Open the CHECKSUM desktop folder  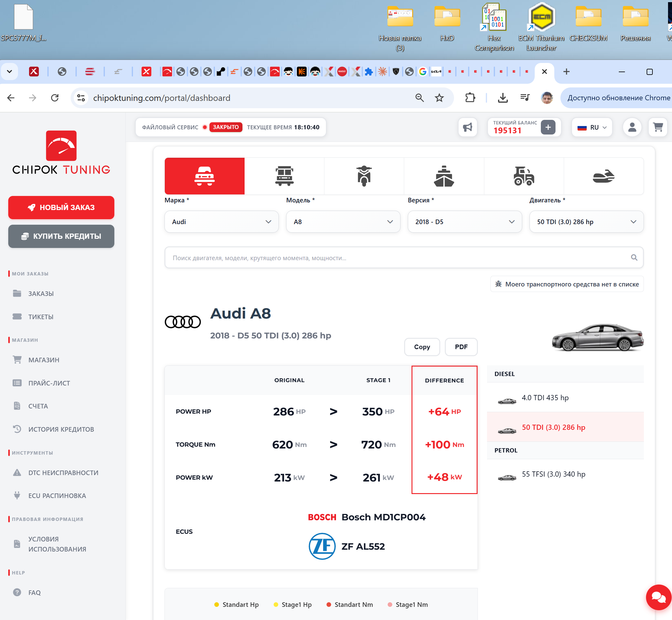588,24
